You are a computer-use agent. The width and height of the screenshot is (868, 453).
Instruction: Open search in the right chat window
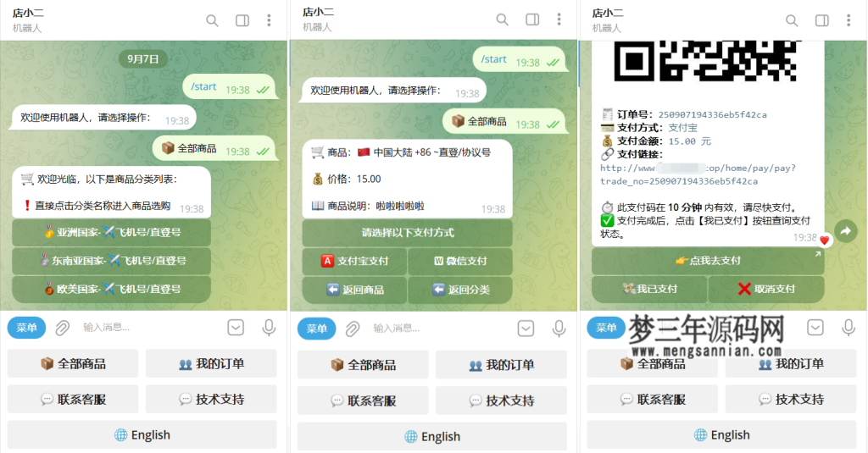[793, 20]
